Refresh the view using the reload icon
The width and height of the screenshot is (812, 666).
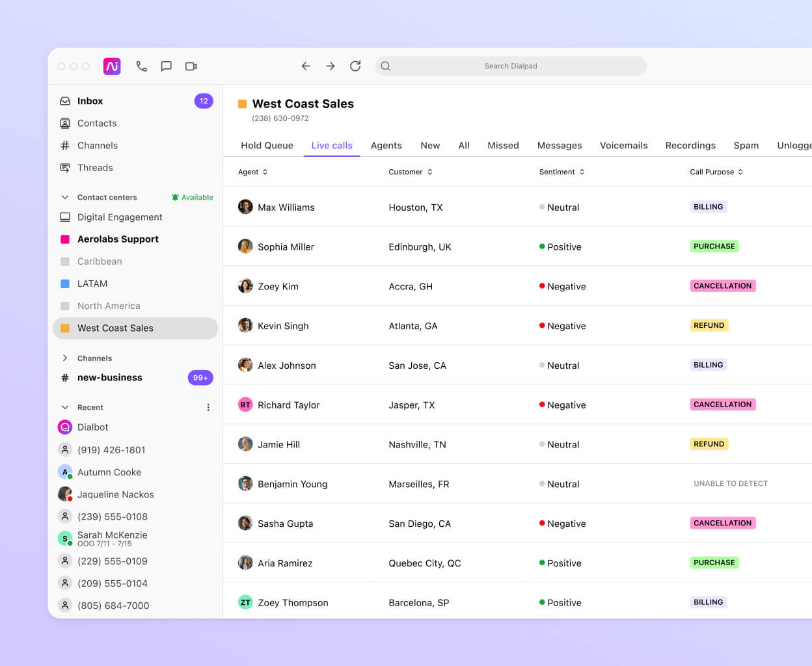[355, 66]
